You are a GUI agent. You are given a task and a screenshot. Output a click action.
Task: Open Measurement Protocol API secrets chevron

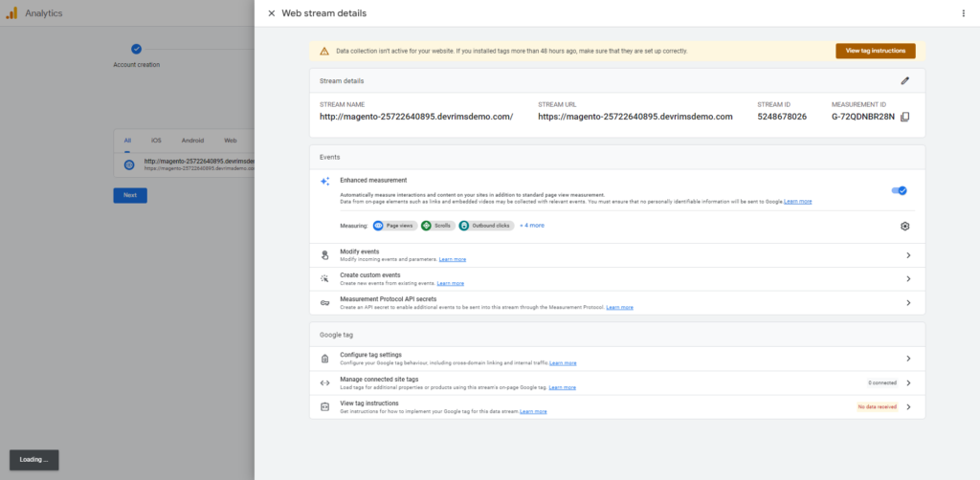(x=908, y=303)
